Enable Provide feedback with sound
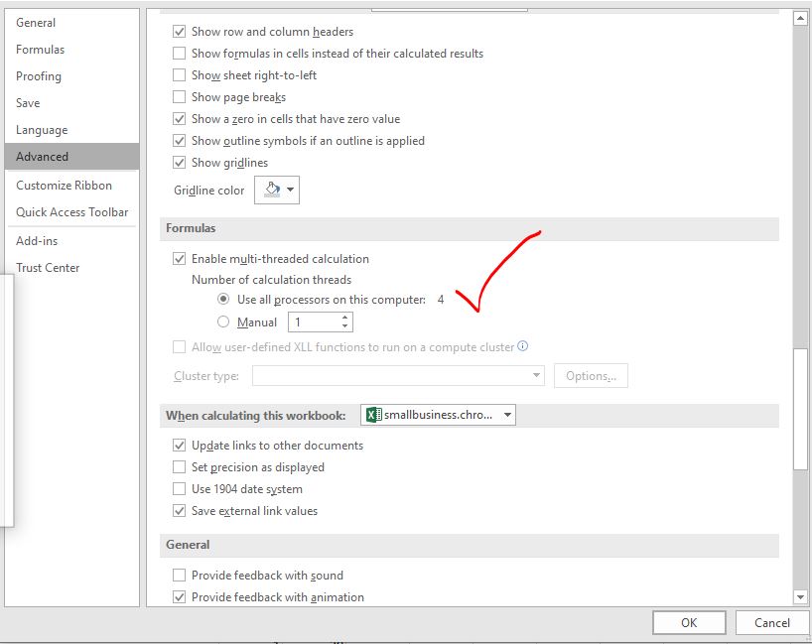The height and width of the screenshot is (644, 812). (x=180, y=576)
